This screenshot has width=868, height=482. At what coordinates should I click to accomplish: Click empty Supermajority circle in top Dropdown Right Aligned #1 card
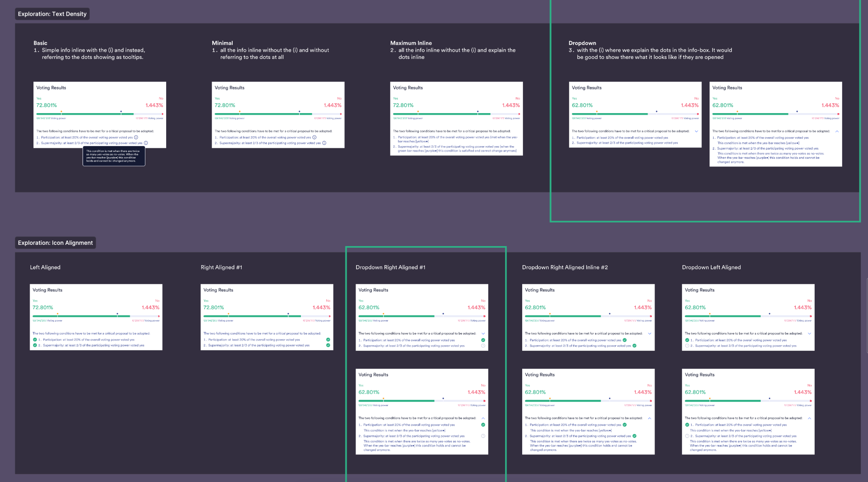[483, 346]
